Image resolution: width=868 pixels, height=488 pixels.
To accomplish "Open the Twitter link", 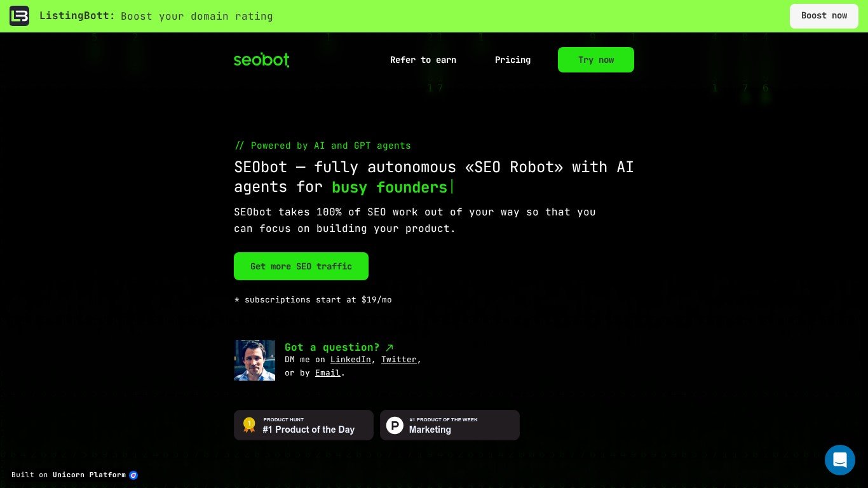I will pos(399,360).
